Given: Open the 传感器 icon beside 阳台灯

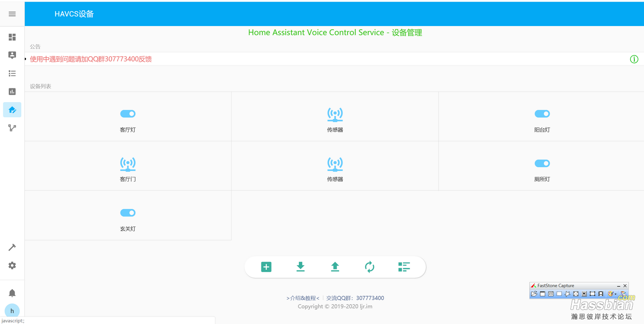Looking at the screenshot, I should point(335,114).
